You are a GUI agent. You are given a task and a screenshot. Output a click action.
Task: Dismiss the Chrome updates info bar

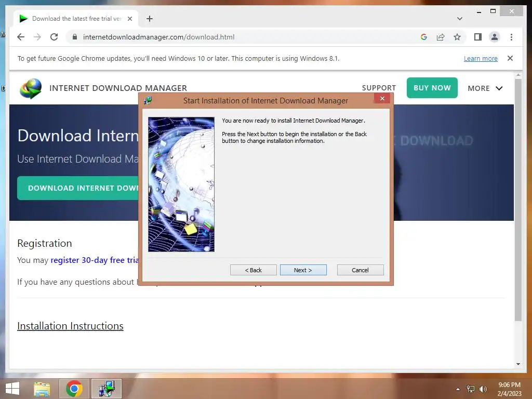pyautogui.click(x=510, y=58)
